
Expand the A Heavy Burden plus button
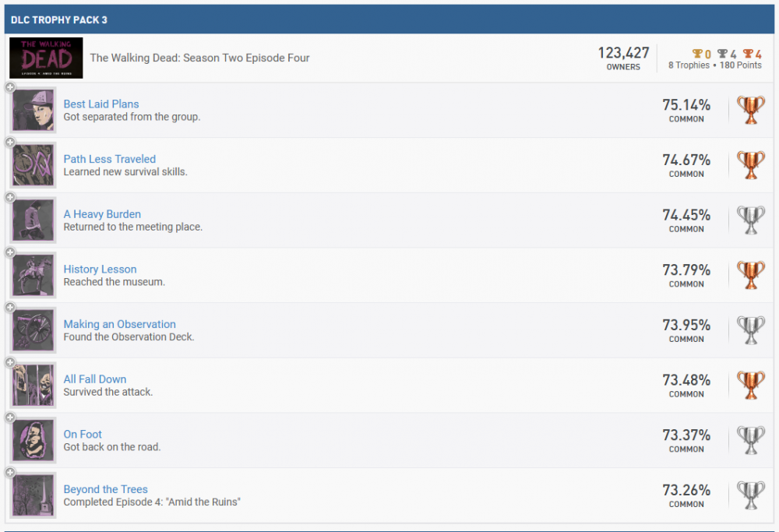click(10, 198)
